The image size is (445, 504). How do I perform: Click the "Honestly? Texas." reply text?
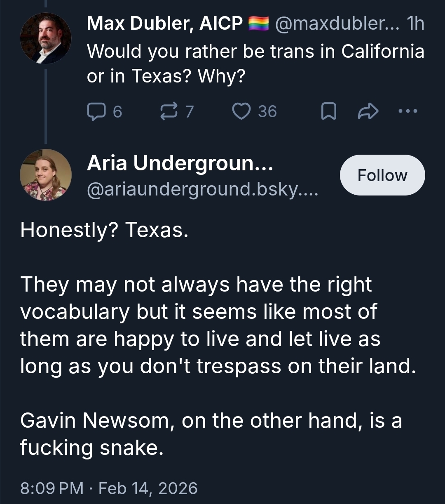(x=104, y=230)
